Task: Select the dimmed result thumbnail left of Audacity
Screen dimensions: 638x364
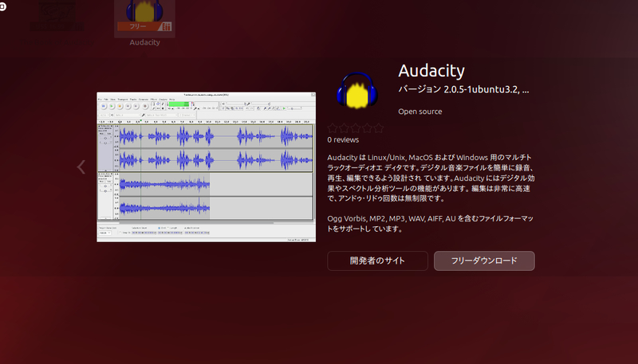Action: click(x=57, y=16)
